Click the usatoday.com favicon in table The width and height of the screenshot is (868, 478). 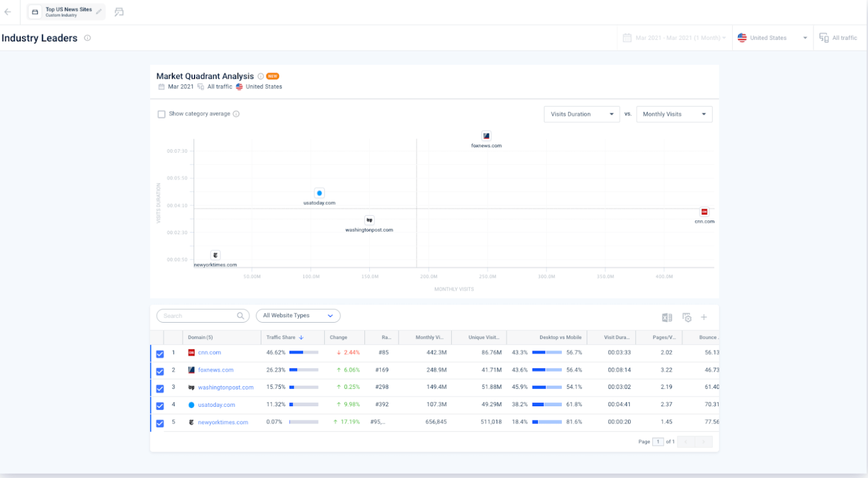click(191, 405)
